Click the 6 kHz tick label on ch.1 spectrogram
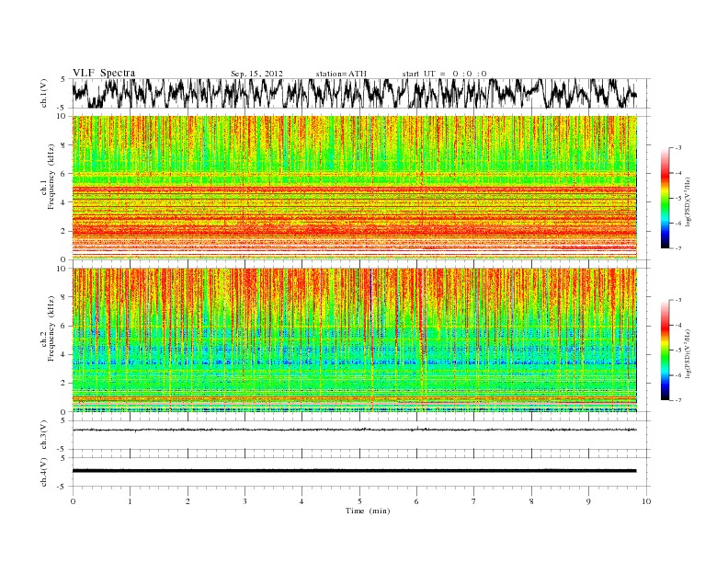Viewport: 728px width, 563px height. (63, 174)
